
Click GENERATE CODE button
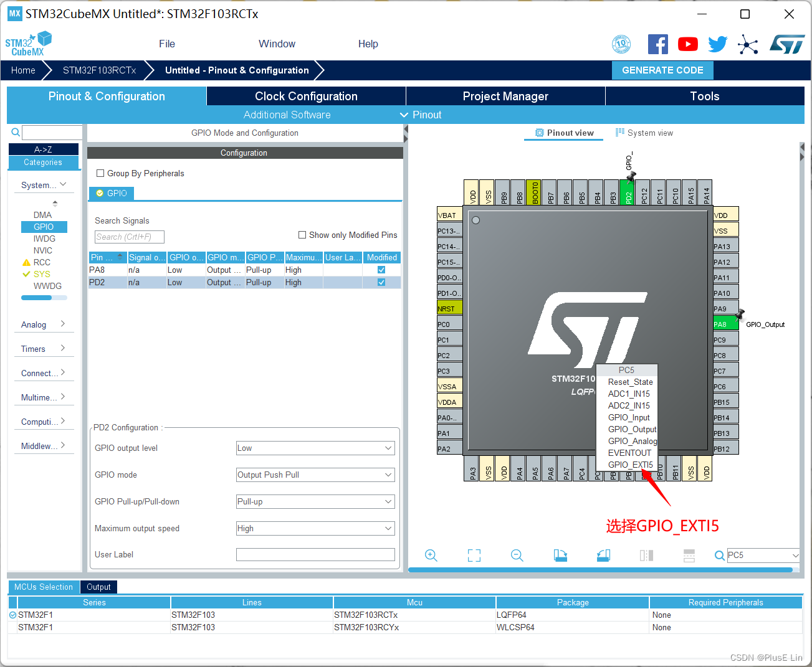[662, 70]
